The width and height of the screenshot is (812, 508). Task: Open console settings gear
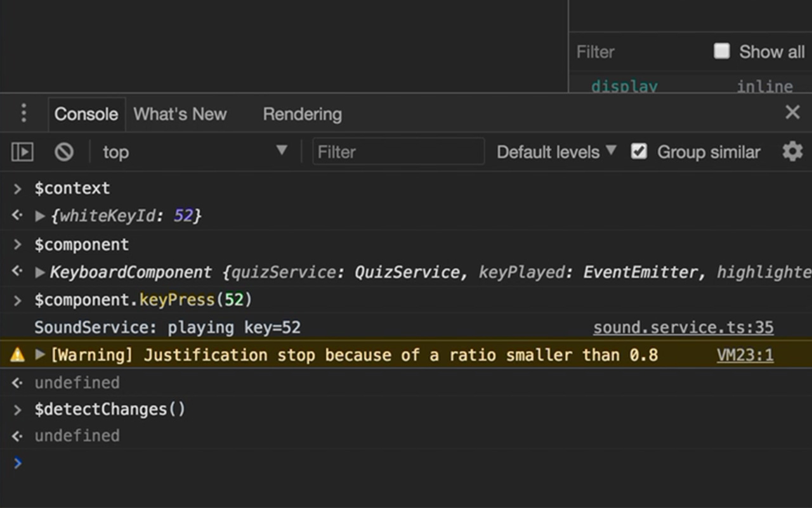(x=792, y=152)
